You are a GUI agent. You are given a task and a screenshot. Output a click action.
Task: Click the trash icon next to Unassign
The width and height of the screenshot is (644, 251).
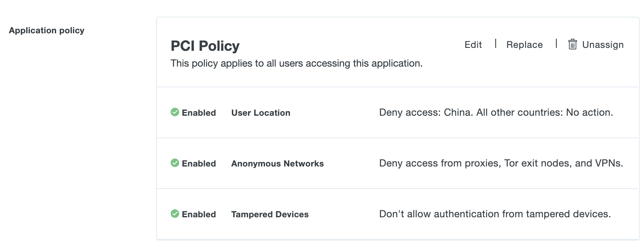tap(573, 44)
